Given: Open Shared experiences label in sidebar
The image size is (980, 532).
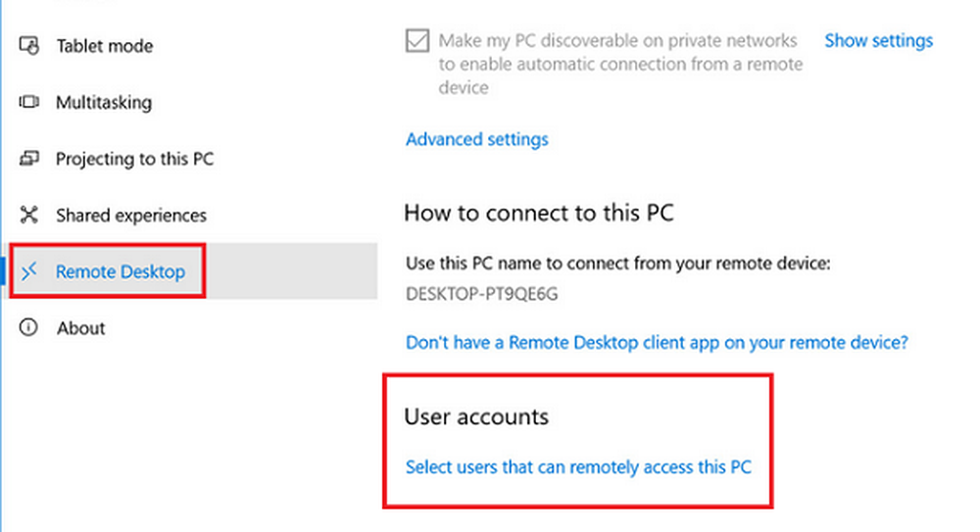Looking at the screenshot, I should 130,216.
